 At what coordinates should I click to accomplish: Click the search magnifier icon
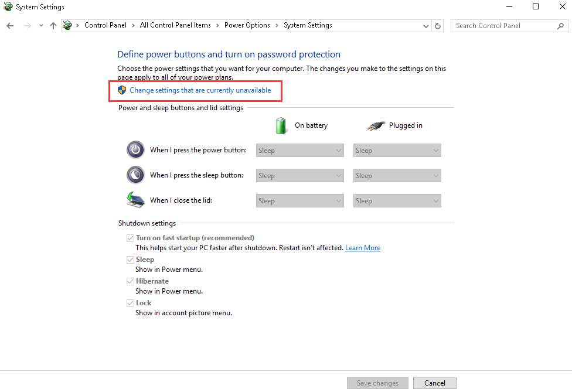coord(560,26)
